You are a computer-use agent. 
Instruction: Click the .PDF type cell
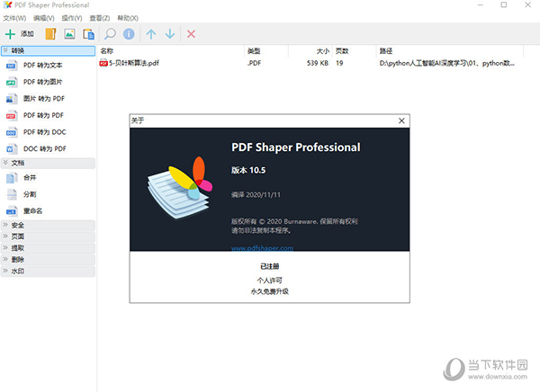pos(254,63)
